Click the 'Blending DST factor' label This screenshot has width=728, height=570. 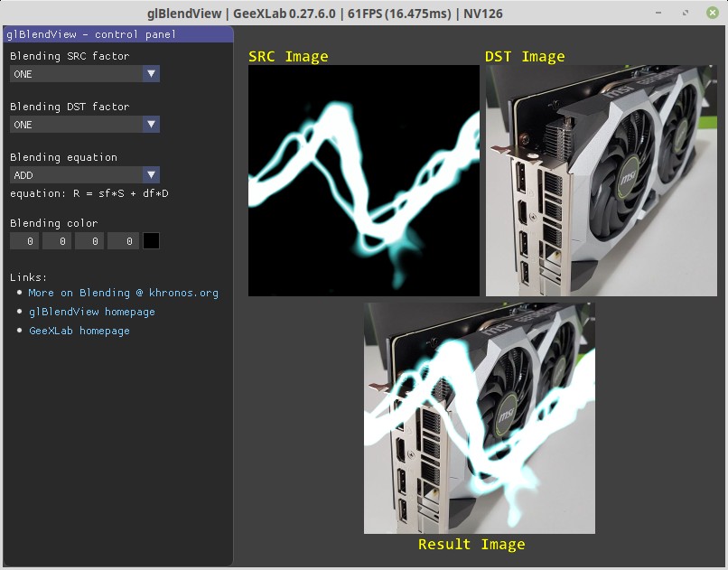(x=70, y=107)
